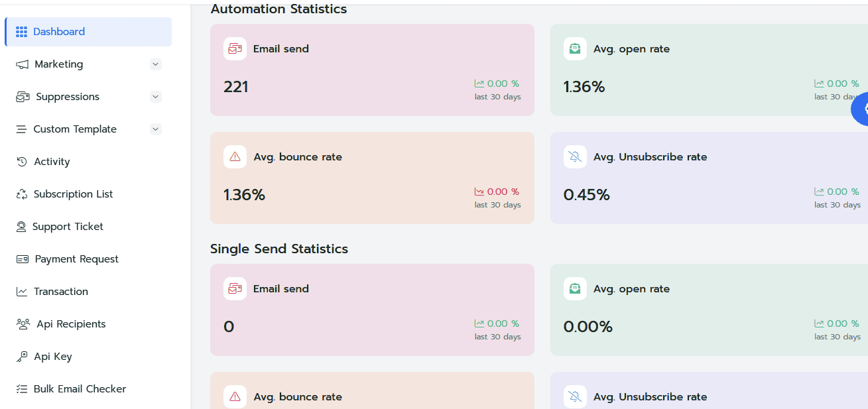Click Automation Avg. Unsubscribe rate bell icon
The width and height of the screenshot is (868, 409).
pos(575,157)
